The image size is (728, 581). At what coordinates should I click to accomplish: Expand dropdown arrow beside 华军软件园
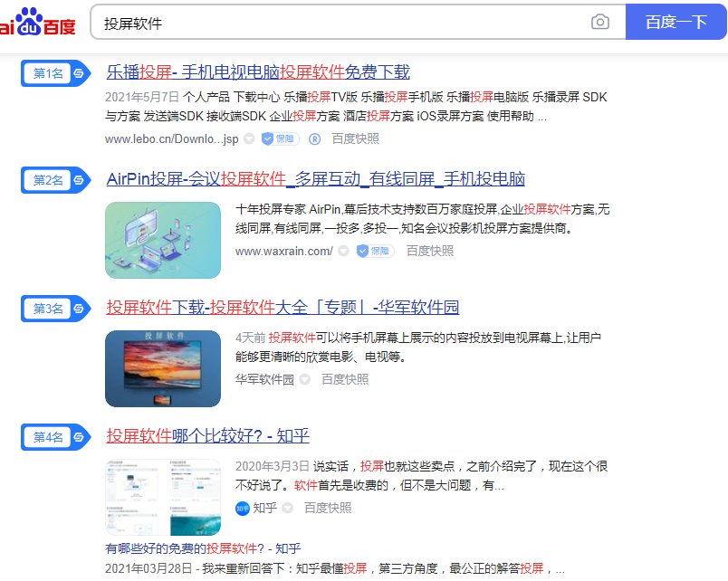pyautogui.click(x=304, y=379)
